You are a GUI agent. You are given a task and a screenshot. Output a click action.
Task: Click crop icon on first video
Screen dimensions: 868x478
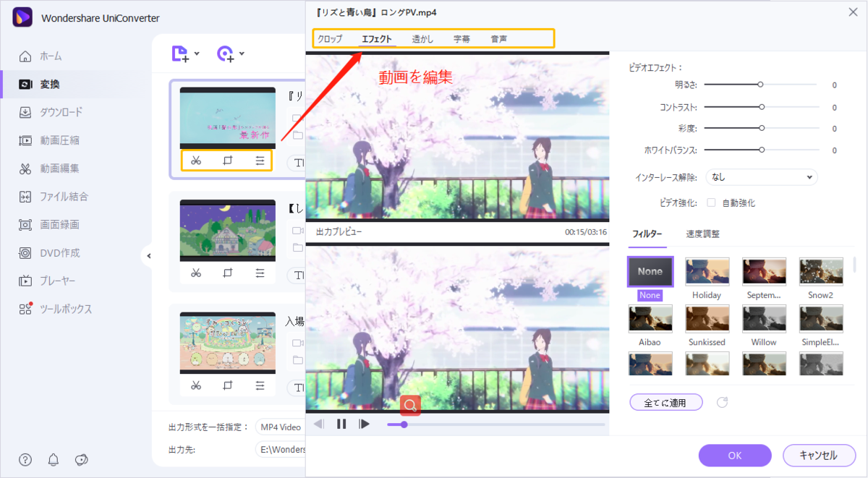[228, 161]
